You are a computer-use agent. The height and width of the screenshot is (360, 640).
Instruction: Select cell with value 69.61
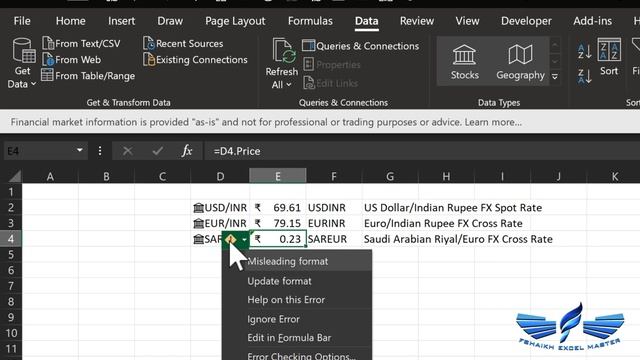coord(278,207)
